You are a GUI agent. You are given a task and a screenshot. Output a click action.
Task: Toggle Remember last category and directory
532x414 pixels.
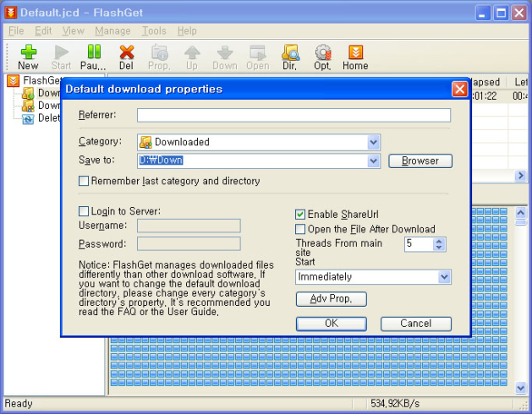point(84,181)
